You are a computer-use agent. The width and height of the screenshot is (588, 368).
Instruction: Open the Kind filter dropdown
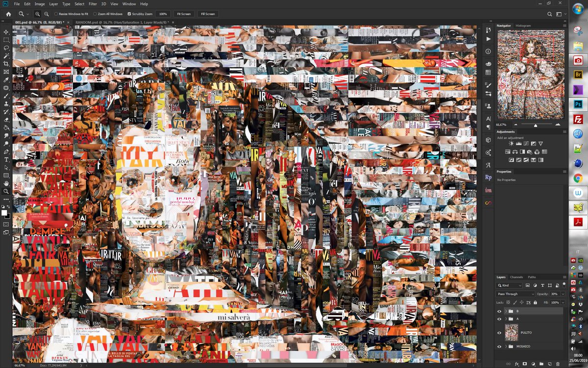(509, 285)
